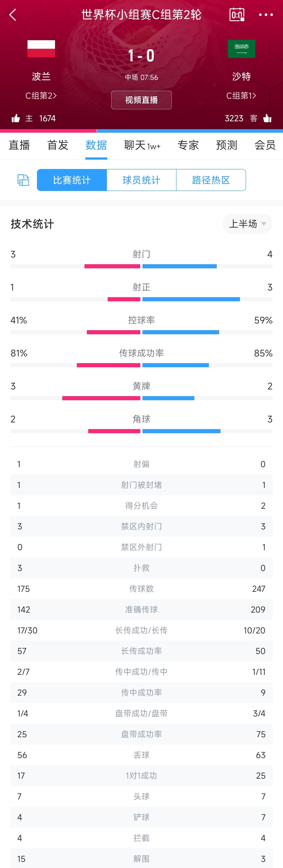This screenshot has height=868, width=283.
Task: Like the away team with thumbs-up
Action: (267, 118)
